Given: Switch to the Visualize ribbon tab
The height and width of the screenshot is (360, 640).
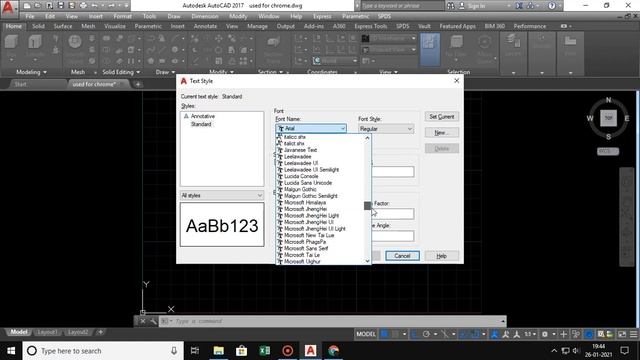Looking at the screenshot, I should tap(115, 26).
